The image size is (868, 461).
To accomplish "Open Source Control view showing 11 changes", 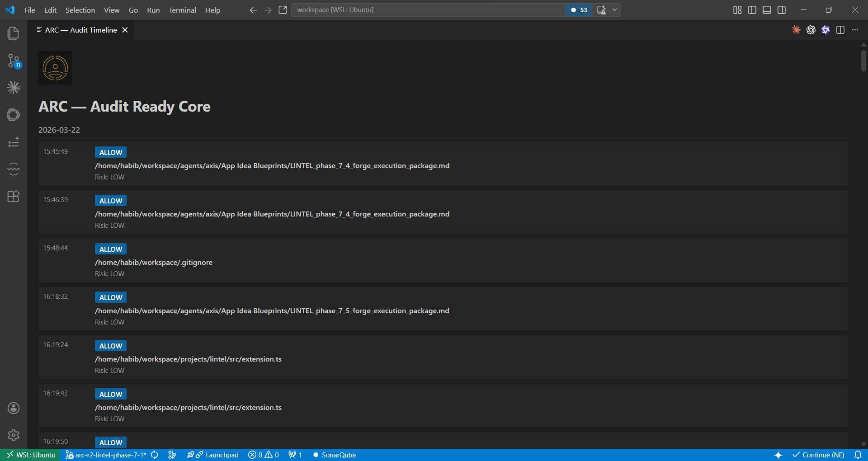I will (13, 61).
